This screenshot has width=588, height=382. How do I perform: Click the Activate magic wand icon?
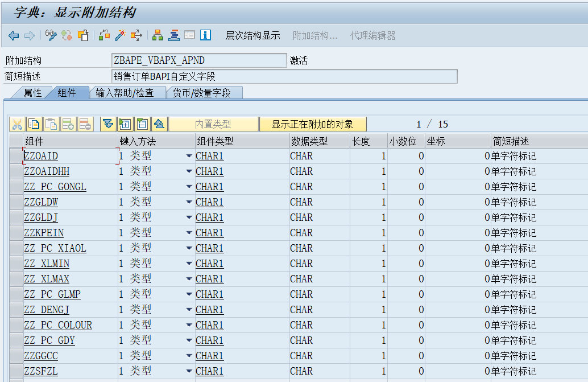pyautogui.click(x=120, y=36)
